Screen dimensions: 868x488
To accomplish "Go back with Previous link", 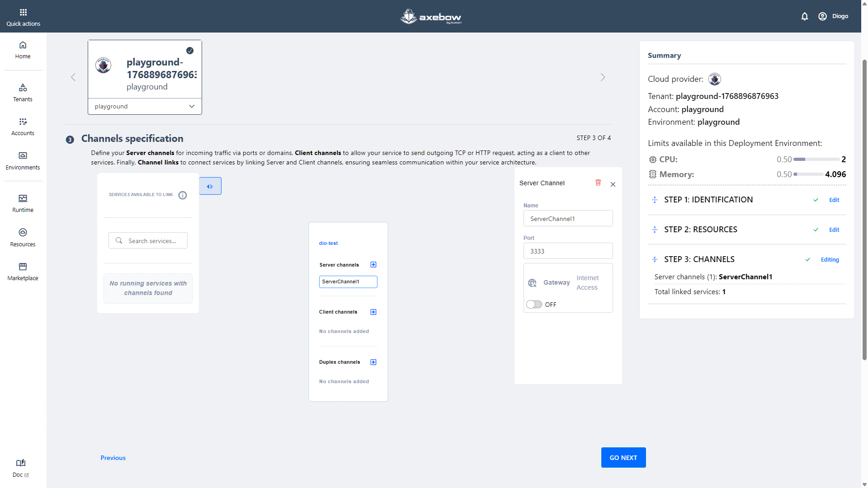I will pyautogui.click(x=113, y=458).
